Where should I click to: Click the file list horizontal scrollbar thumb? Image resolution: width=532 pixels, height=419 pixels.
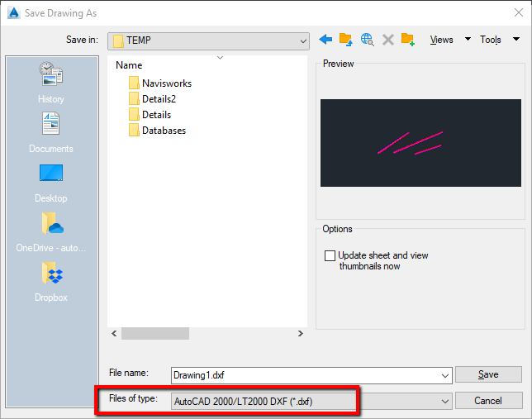tap(155, 333)
